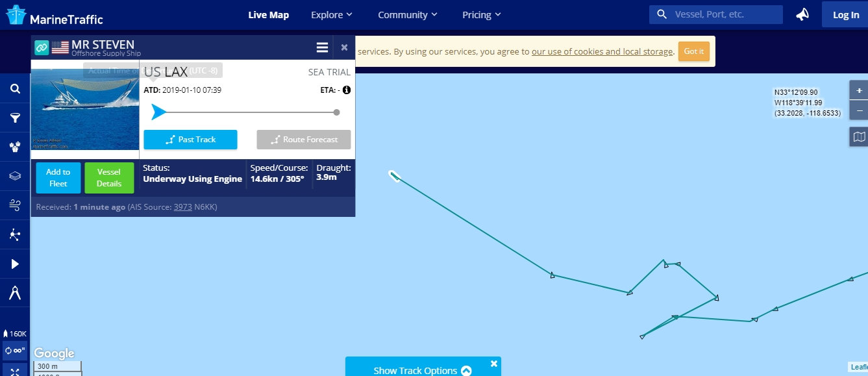Image resolution: width=868 pixels, height=376 pixels.
Task: Open the vessel filters funnel icon
Action: pos(15,118)
